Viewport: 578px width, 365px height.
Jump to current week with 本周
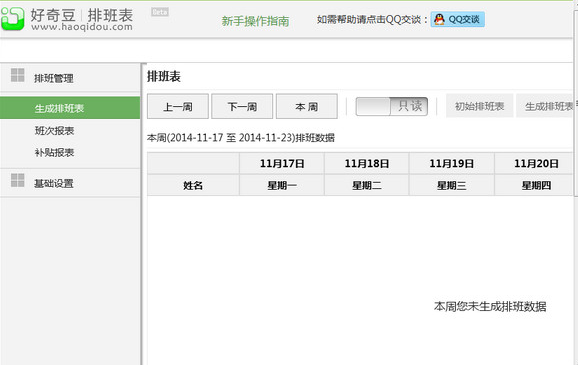coord(307,107)
